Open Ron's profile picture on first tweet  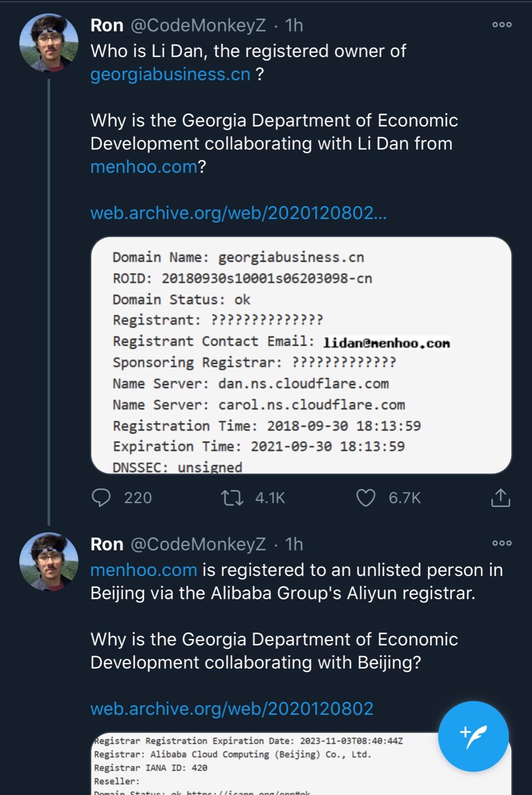pyautogui.click(x=49, y=43)
